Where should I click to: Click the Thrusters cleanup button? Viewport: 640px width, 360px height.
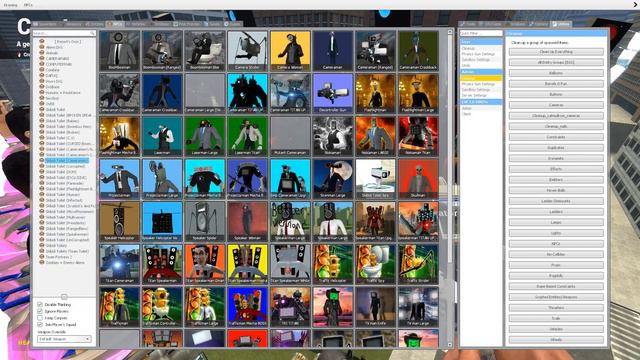pyautogui.click(x=556, y=308)
